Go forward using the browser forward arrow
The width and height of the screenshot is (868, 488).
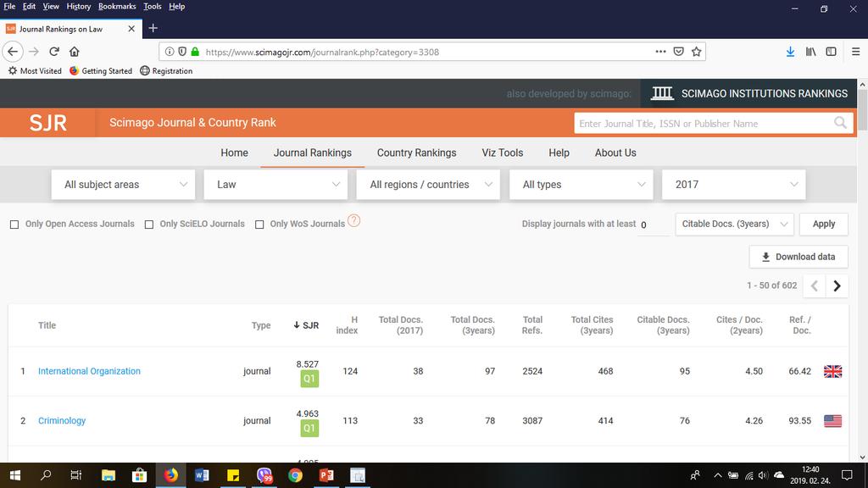click(x=34, y=52)
